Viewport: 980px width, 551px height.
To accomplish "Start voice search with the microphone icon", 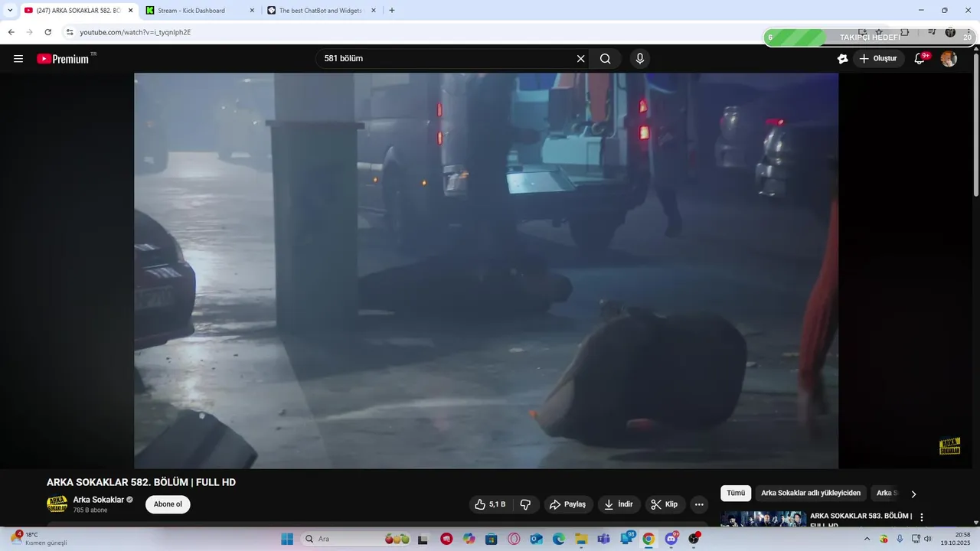I will tap(640, 59).
